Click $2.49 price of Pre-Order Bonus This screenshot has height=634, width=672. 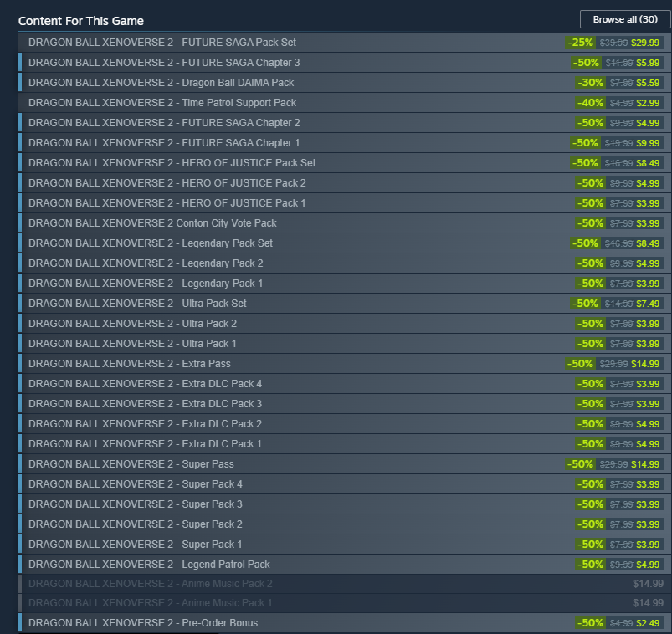pos(648,623)
